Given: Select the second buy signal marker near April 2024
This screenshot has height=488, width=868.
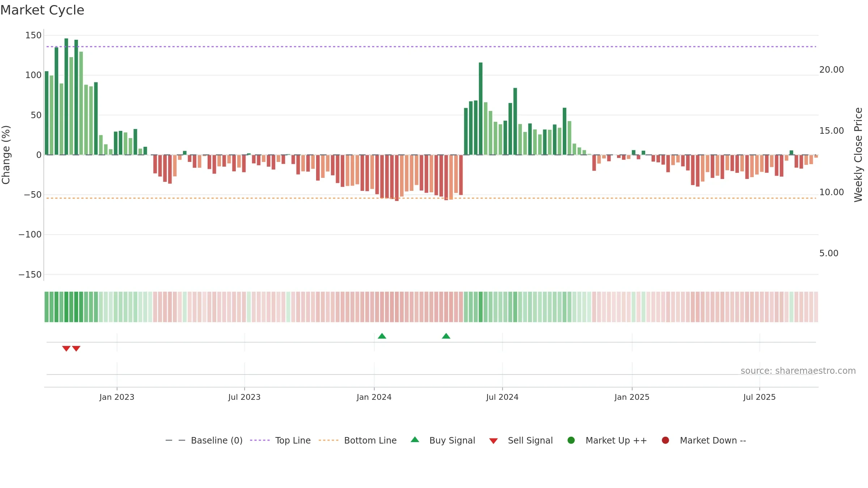Looking at the screenshot, I should 446,336.
